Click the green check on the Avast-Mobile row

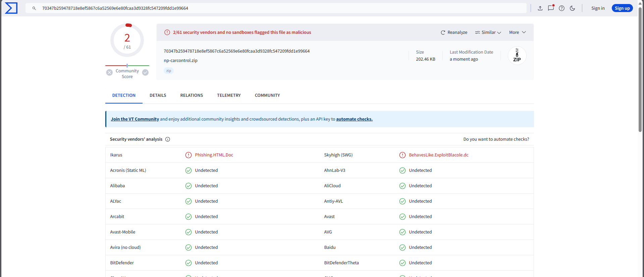tap(189, 232)
